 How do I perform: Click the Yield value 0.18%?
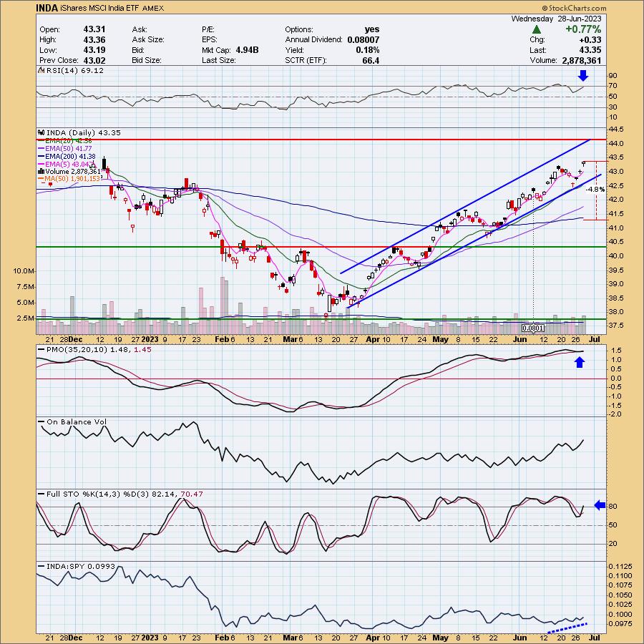(368, 50)
